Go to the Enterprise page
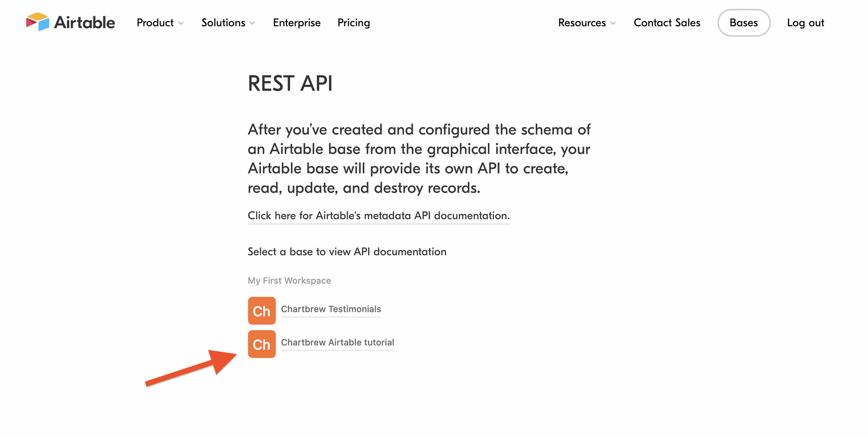Screen dimensions: 868x437 coord(297,23)
